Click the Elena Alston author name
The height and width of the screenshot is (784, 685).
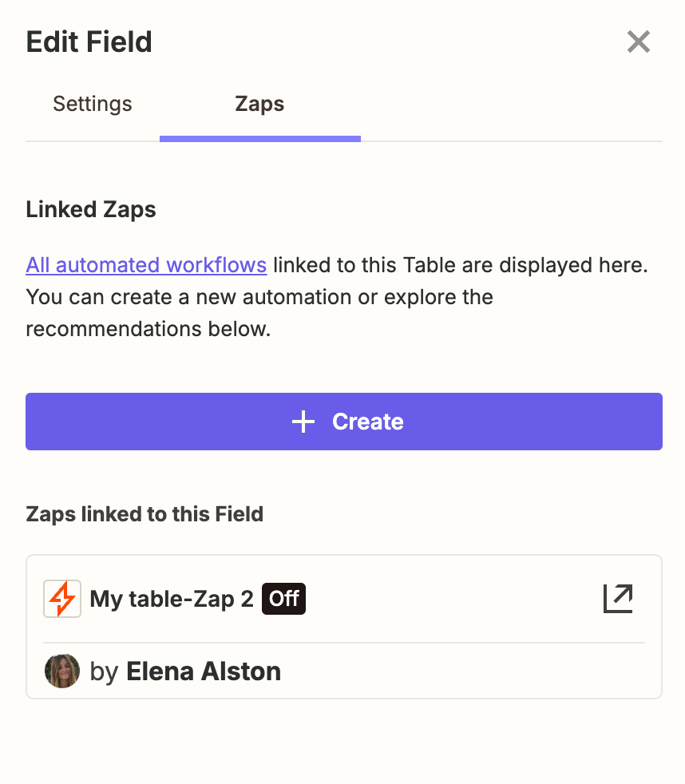(204, 671)
